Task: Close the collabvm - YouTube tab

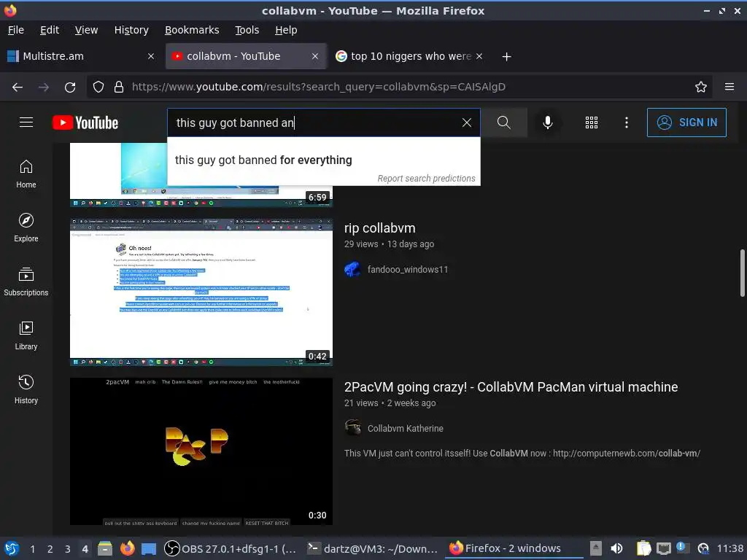Action: click(315, 56)
